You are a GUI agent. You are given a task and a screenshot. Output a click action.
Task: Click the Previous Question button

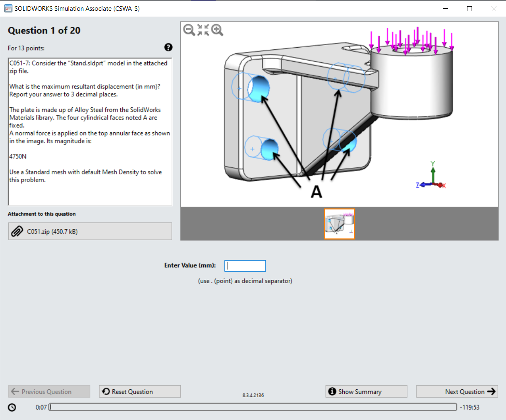coord(49,391)
